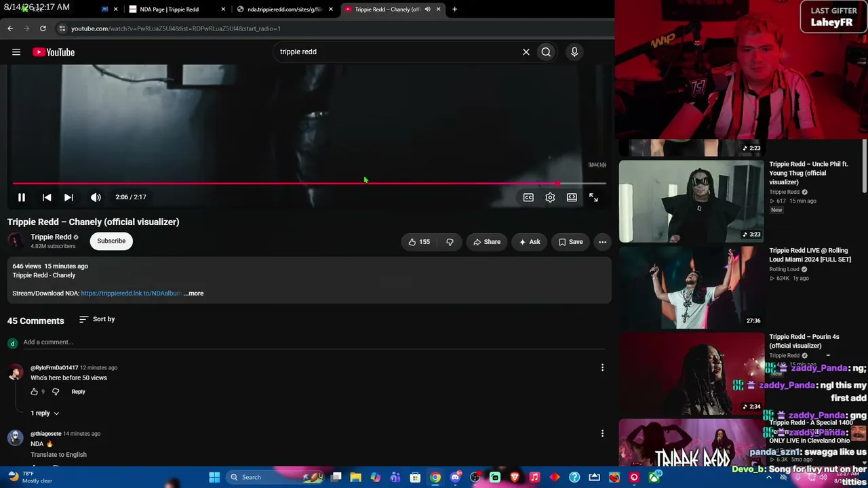Clear the search box with the X icon
Viewport: 868px width, 488px height.
(526, 52)
